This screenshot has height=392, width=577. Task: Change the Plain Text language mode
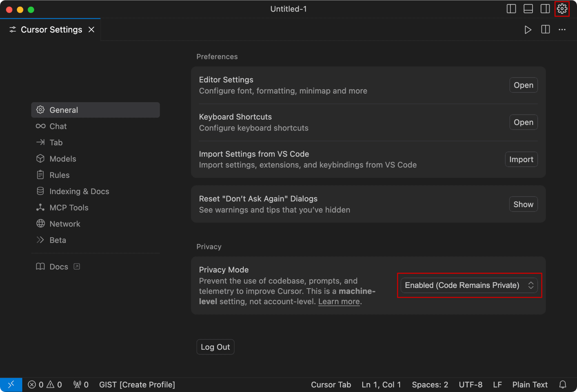coord(530,384)
